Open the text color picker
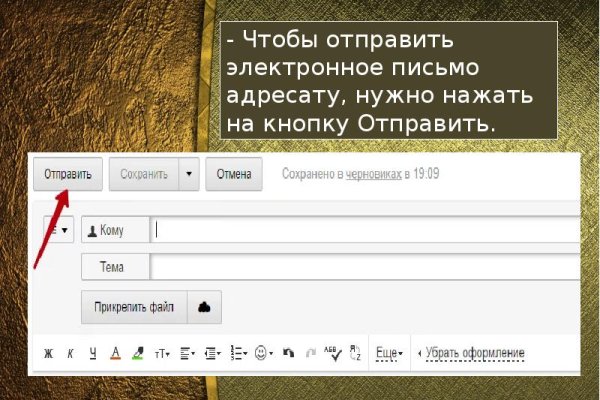600x400 pixels. tap(115, 354)
